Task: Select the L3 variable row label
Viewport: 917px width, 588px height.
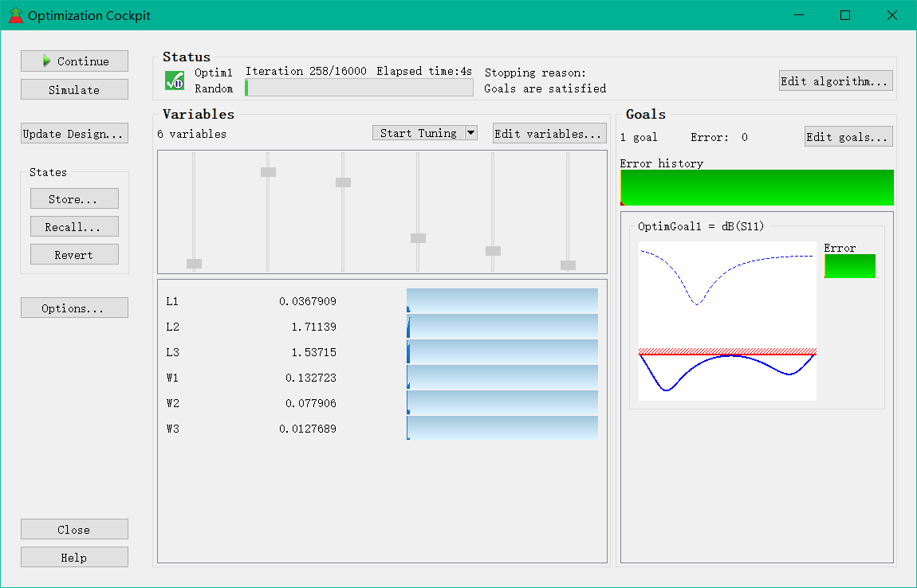Action: [172, 352]
